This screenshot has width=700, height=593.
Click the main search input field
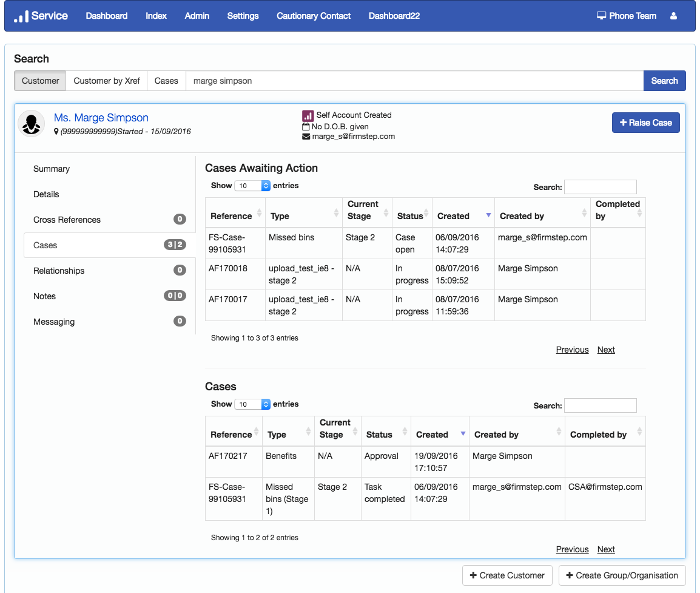(x=415, y=81)
